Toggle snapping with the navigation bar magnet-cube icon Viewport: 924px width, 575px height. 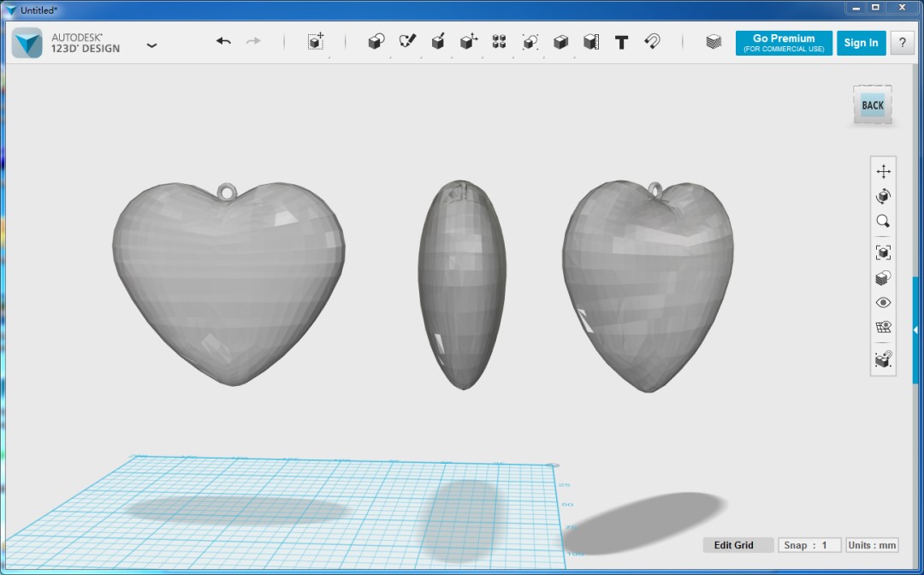(x=883, y=359)
